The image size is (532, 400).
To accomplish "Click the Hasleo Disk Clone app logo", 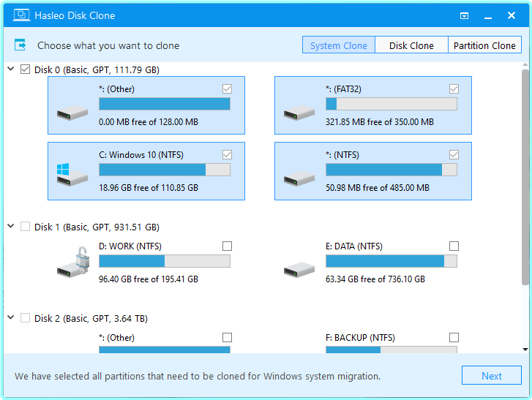I will (x=22, y=15).
